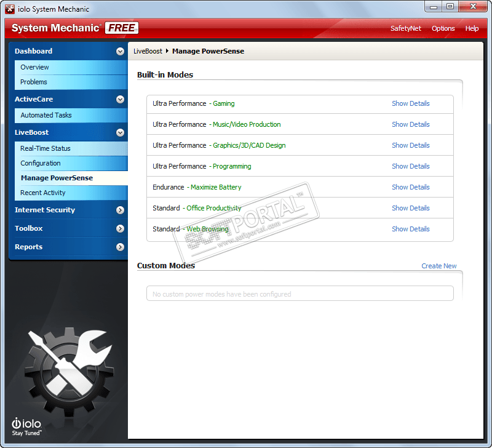Open the SafetyNet menu

coord(405,28)
